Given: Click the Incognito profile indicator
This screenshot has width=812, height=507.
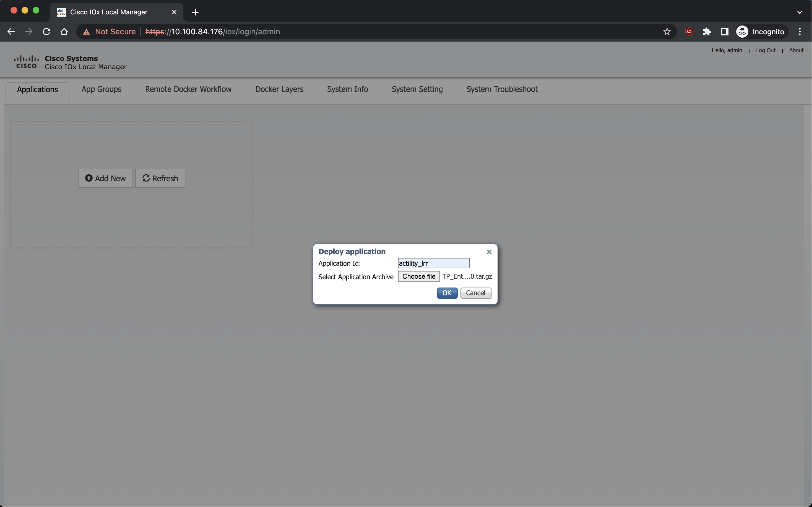Looking at the screenshot, I should (761, 32).
